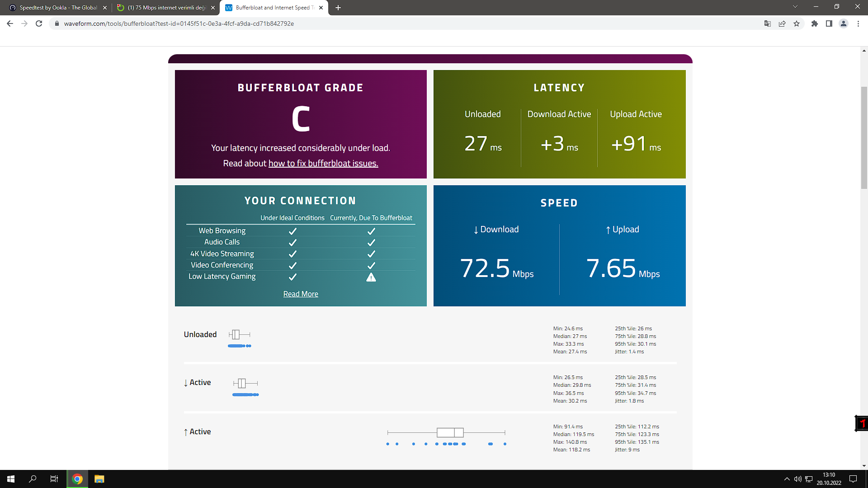The image size is (868, 488).
Task: Click the Low Latency Gaming warning triangle
Action: pyautogui.click(x=371, y=277)
